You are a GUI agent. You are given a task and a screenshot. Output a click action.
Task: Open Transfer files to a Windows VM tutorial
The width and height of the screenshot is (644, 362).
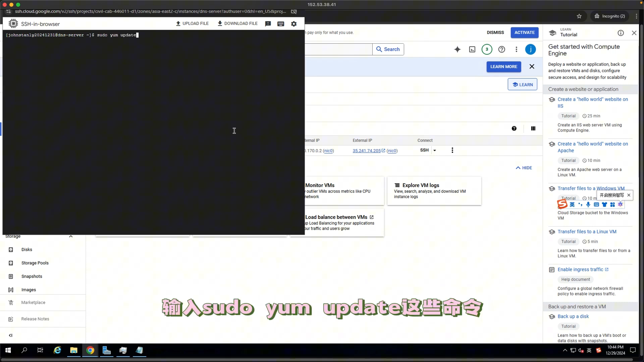click(591, 188)
